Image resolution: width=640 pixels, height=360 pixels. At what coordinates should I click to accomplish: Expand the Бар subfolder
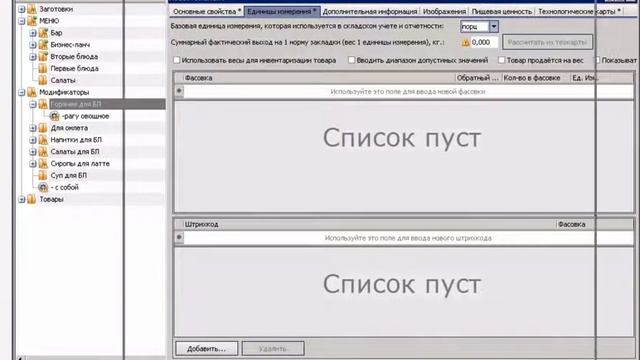33,33
